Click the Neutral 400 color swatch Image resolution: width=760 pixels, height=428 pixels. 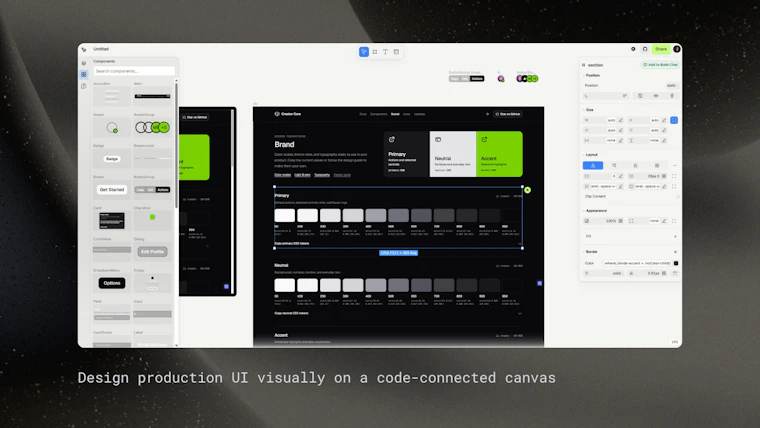point(376,285)
